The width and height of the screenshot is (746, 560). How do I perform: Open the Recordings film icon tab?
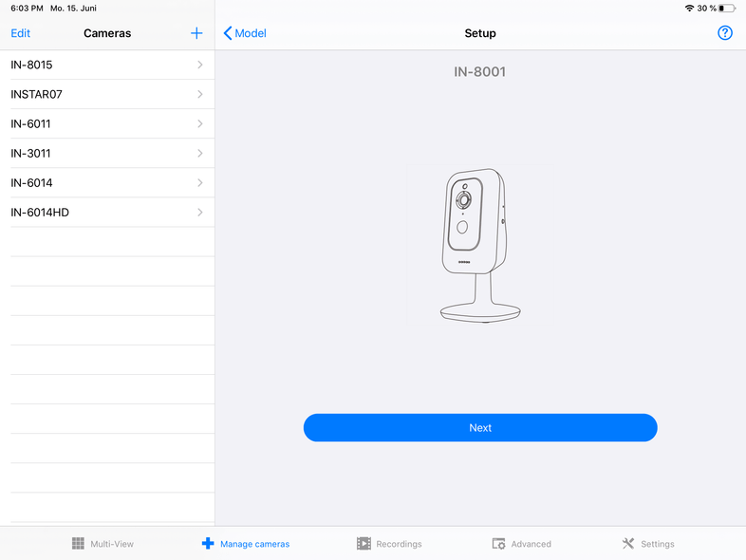click(x=364, y=544)
